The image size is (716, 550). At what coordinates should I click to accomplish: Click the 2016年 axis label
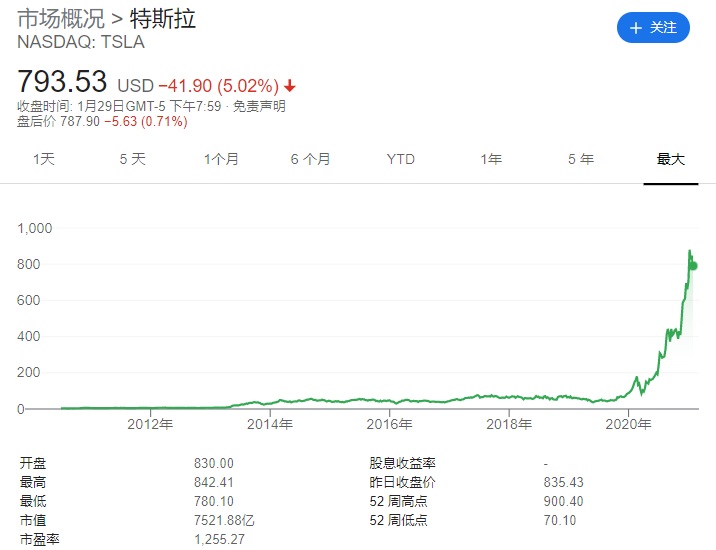point(389,424)
